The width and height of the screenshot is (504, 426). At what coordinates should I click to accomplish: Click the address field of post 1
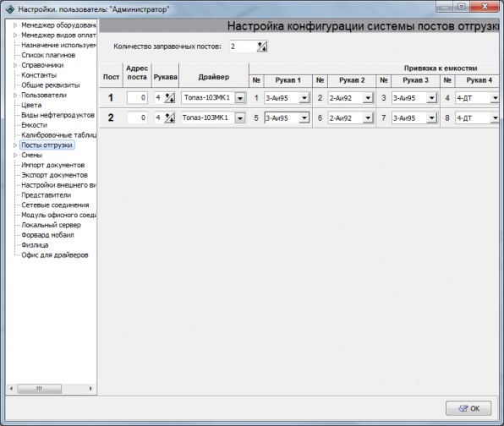[x=137, y=98]
